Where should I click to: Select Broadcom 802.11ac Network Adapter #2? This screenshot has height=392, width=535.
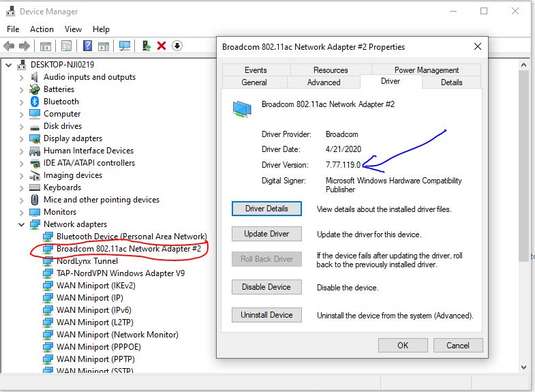pyautogui.click(x=128, y=249)
